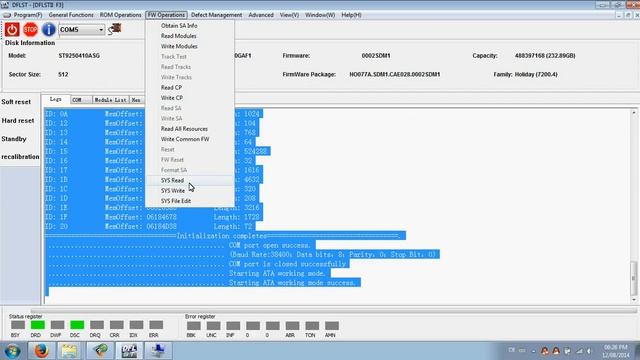Click the red power button icon

tap(12, 29)
